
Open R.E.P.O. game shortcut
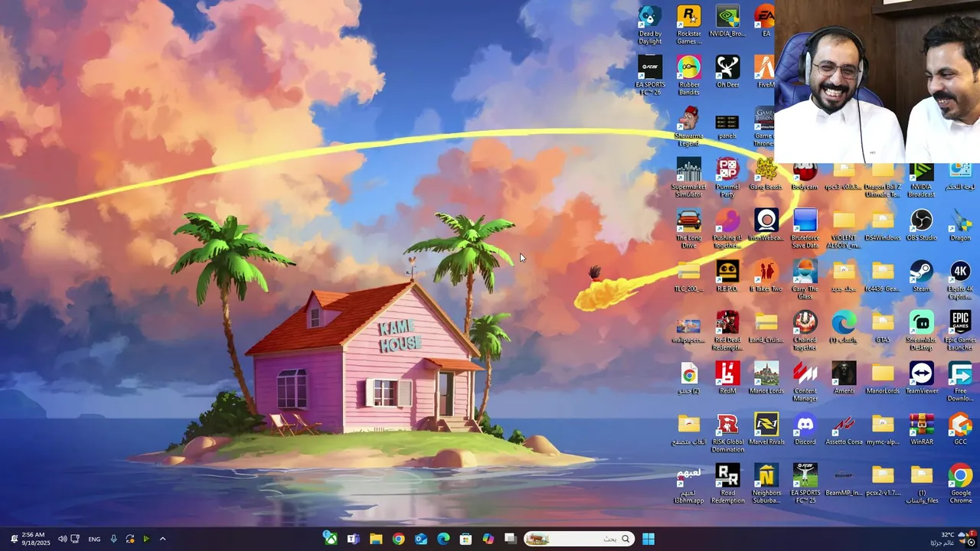[x=727, y=276]
